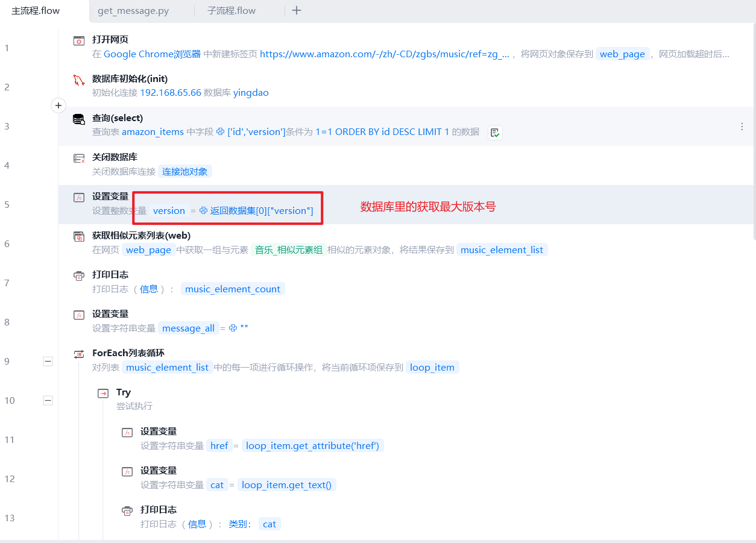Switch to the 子流程.flow tab
This screenshot has height=543, width=756.
point(232,11)
